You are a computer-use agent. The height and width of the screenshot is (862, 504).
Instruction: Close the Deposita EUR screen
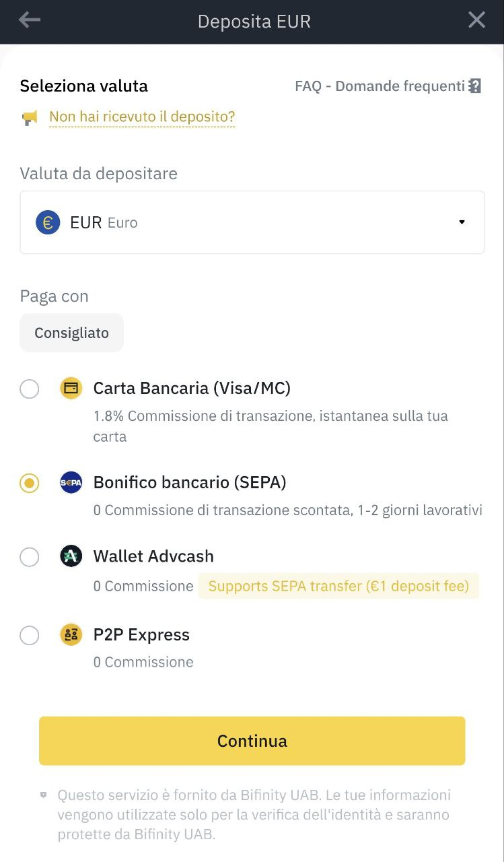pos(476,21)
